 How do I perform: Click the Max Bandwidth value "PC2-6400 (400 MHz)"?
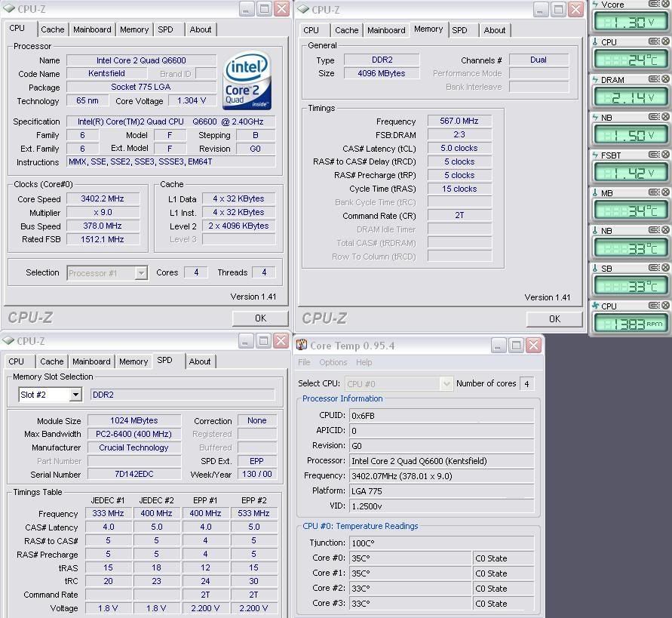coord(133,434)
